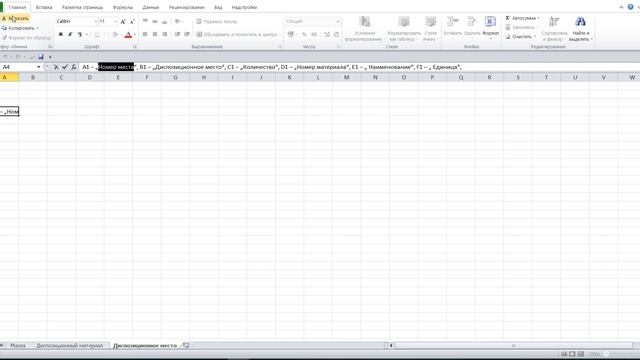Open the Calibri font name dropdown
The width and height of the screenshot is (640, 360).
point(96,22)
